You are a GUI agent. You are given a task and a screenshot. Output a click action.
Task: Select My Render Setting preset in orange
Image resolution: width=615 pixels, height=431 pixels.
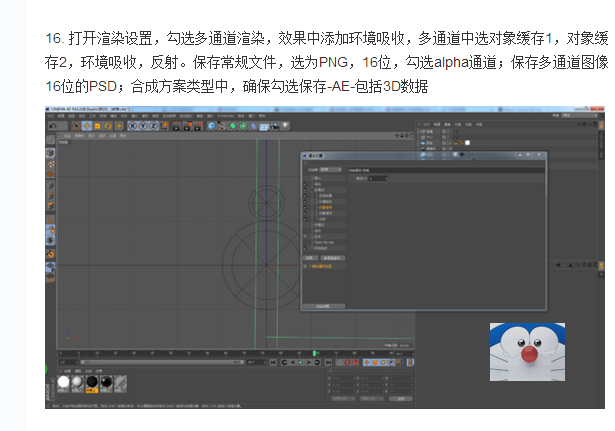(322, 266)
